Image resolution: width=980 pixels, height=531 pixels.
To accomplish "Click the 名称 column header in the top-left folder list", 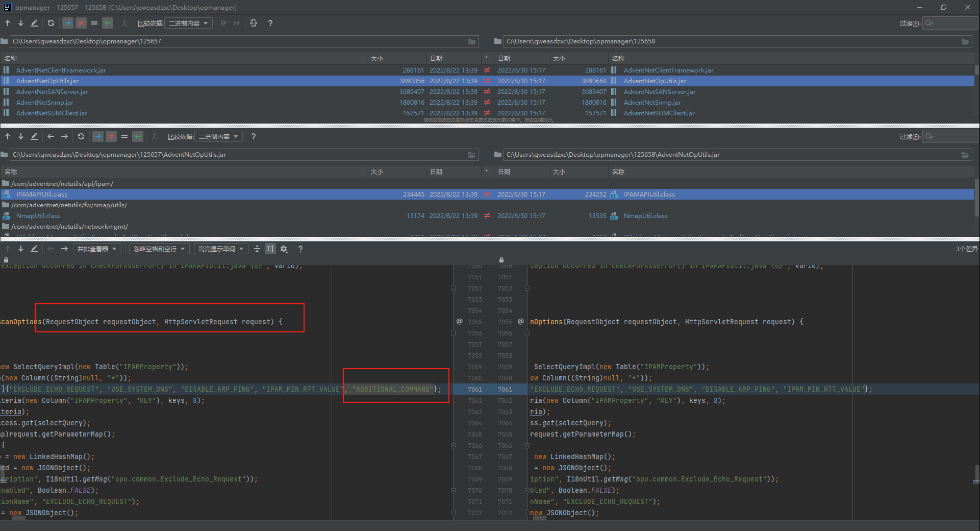I will click(x=11, y=58).
